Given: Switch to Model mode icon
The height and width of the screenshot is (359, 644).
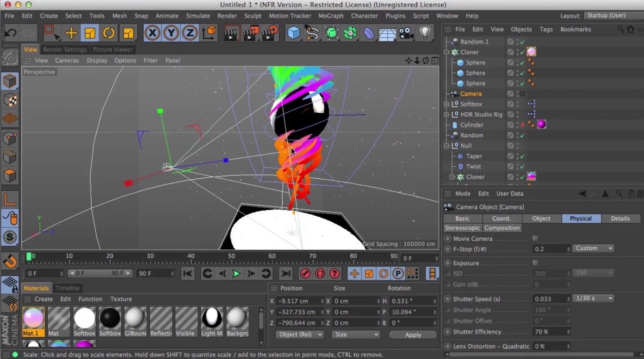Looking at the screenshot, I should (10, 81).
